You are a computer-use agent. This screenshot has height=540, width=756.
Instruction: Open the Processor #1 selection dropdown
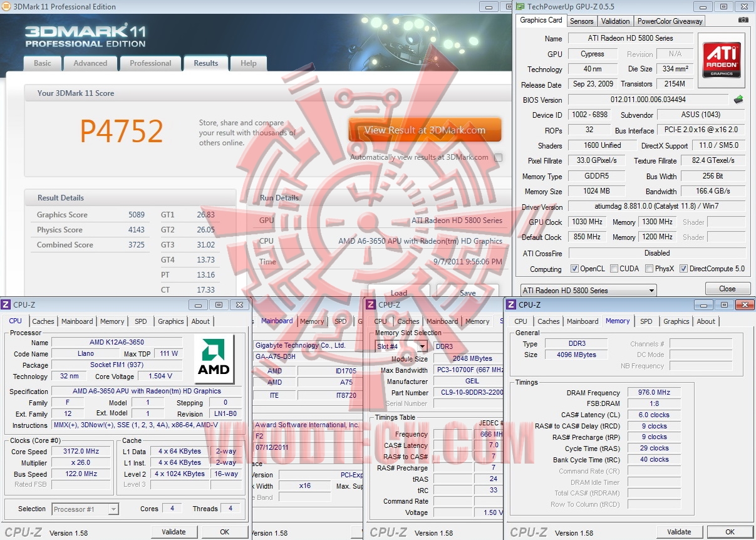(85, 509)
